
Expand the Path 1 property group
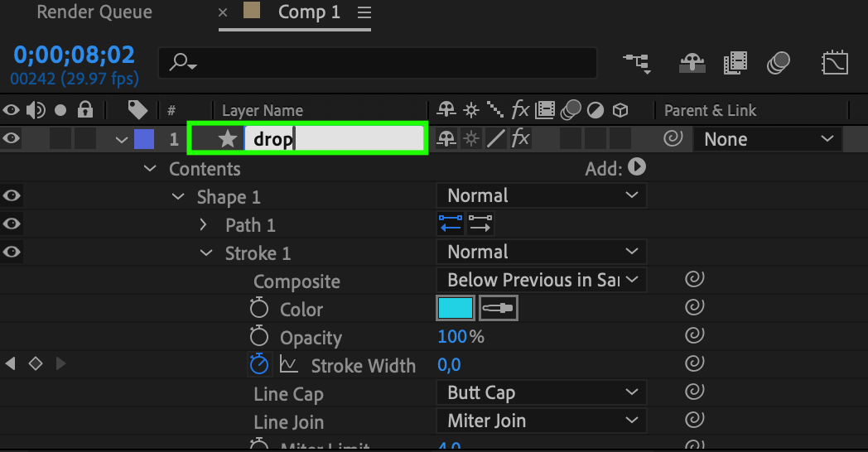[204, 224]
